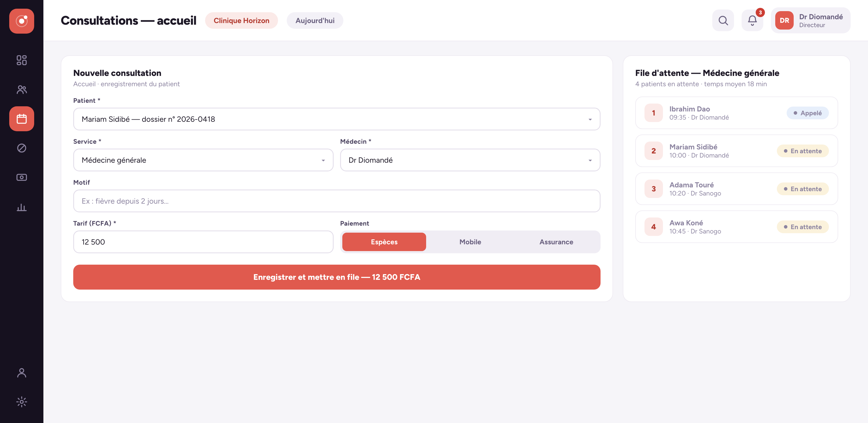Click '4 patients en attente' summary text
Viewport: 868px width, 423px height.
click(667, 84)
